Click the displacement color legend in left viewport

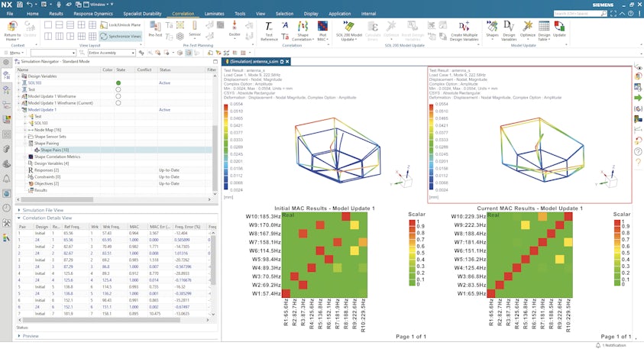pos(226,147)
